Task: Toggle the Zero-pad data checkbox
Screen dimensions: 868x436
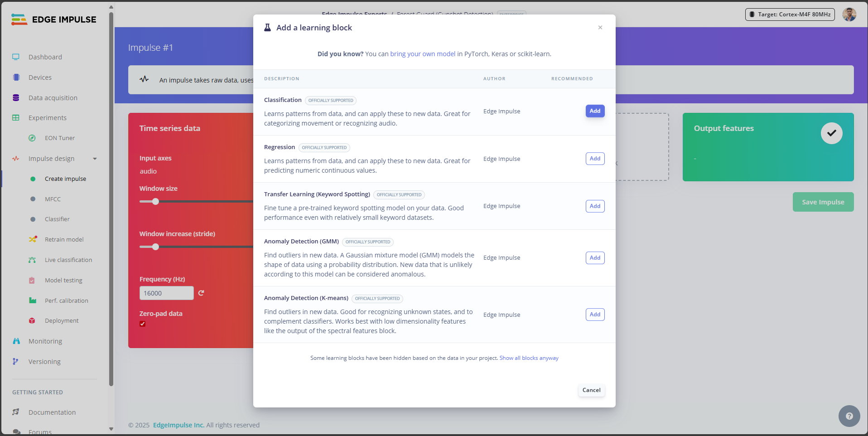Action: [143, 324]
